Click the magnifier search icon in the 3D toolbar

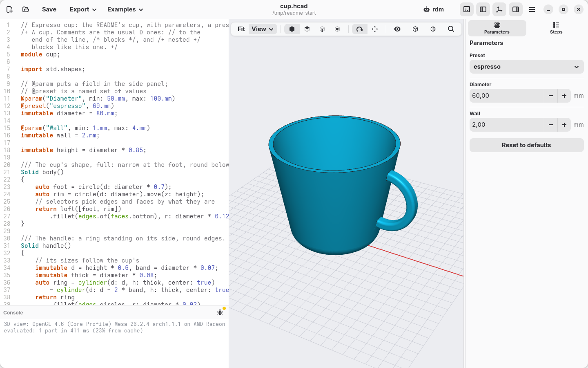[451, 29]
